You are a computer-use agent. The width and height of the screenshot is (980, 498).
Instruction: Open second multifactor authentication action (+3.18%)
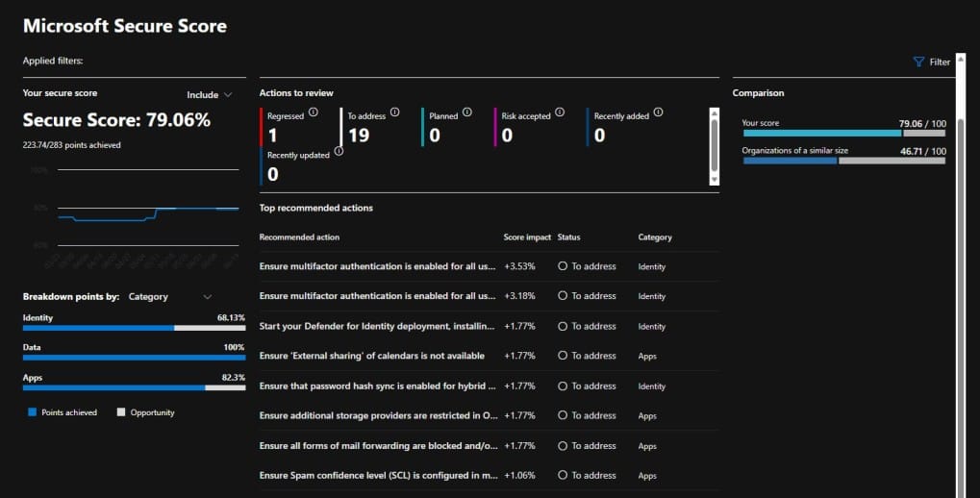coord(378,295)
